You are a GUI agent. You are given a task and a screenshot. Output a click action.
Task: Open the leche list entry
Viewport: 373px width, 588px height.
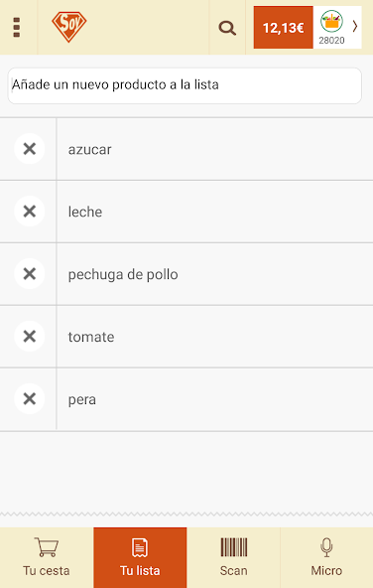[x=215, y=212]
